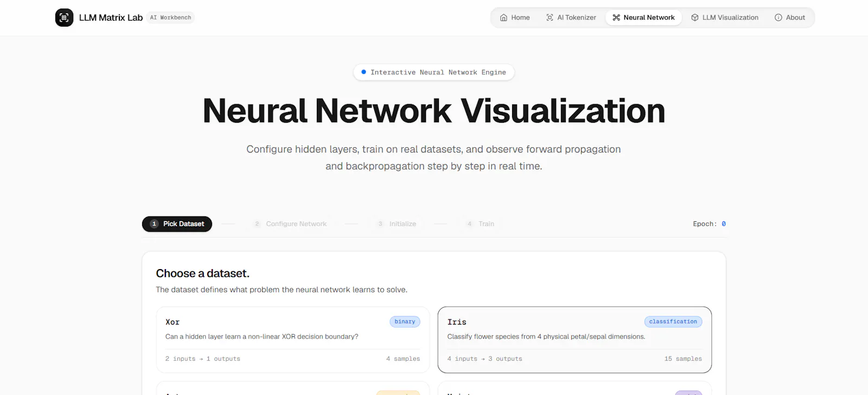Click the binary tag on Xor
This screenshot has width=868, height=395.
pyautogui.click(x=405, y=322)
